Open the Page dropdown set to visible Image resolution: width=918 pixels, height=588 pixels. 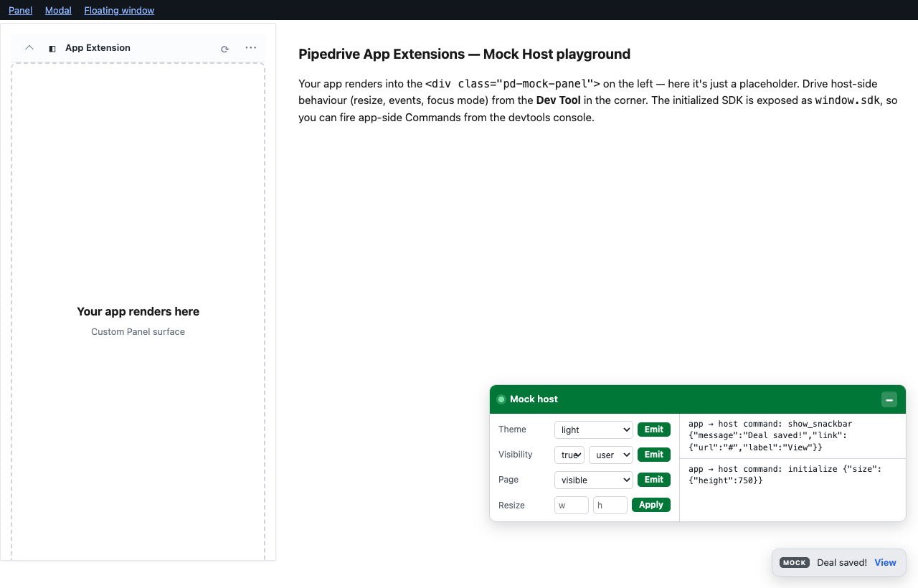point(593,480)
